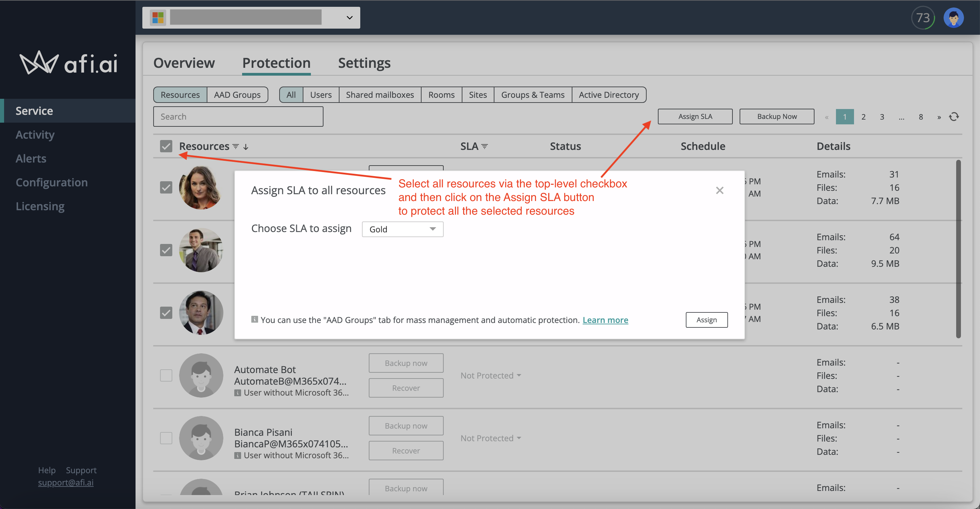
Task: Open the Learn more link
Action: click(605, 320)
